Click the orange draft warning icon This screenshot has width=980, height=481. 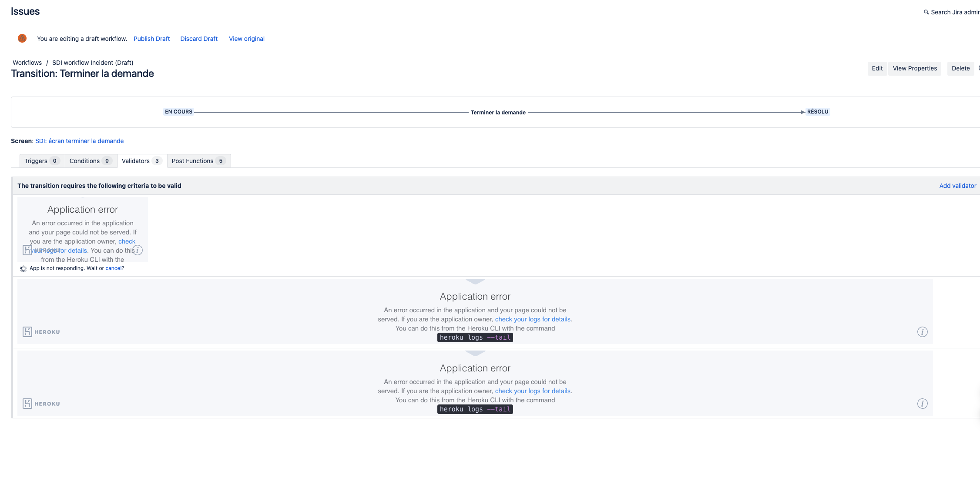point(22,38)
